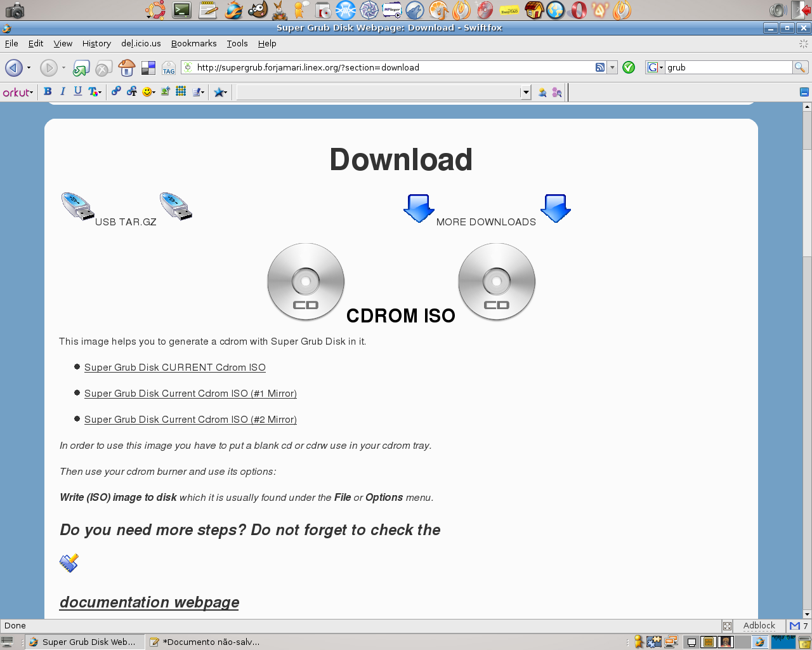Reload the page with the green refresh icon
This screenshot has width=812, height=650.
click(81, 68)
